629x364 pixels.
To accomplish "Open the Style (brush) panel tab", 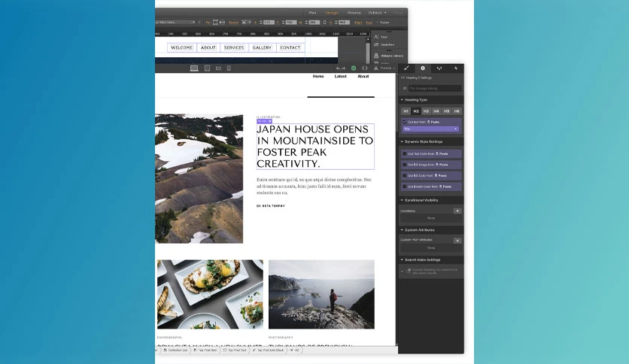I will 406,68.
